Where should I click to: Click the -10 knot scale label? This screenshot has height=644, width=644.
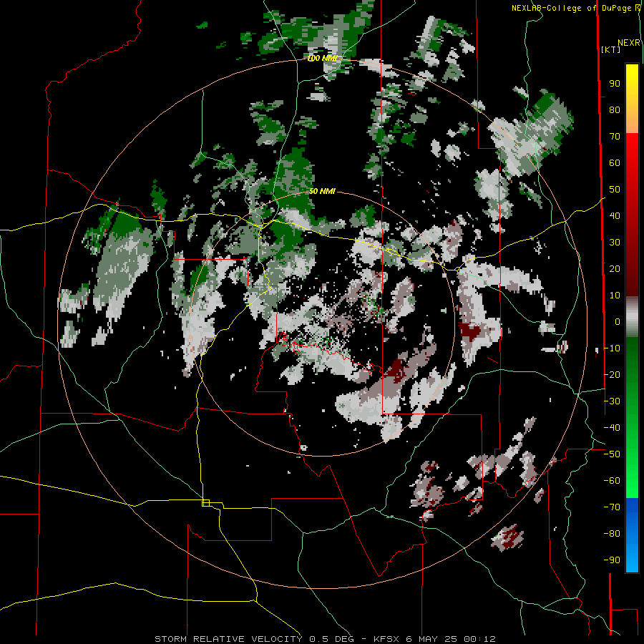[x=612, y=348]
